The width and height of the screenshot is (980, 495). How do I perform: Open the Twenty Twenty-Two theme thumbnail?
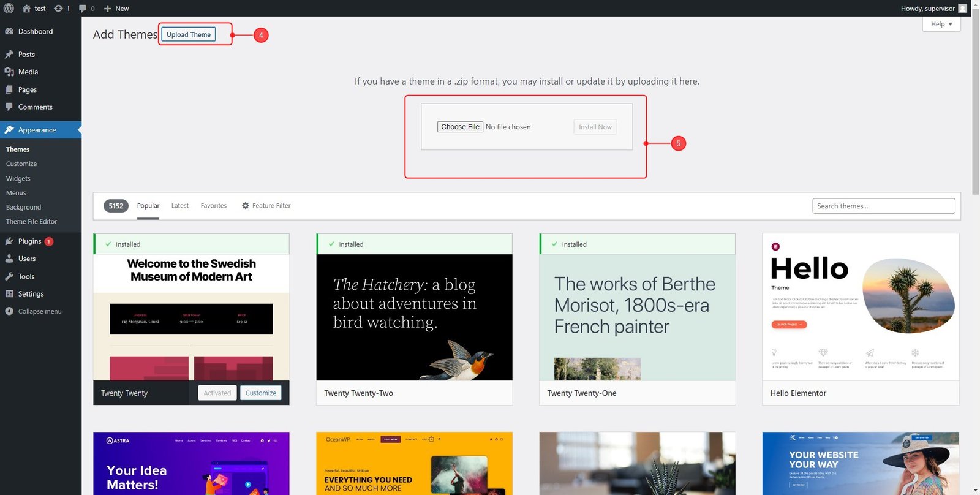click(x=414, y=317)
